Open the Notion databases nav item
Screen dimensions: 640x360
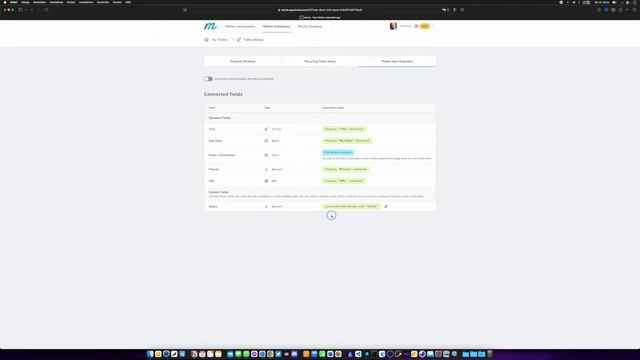pyautogui.click(x=276, y=27)
